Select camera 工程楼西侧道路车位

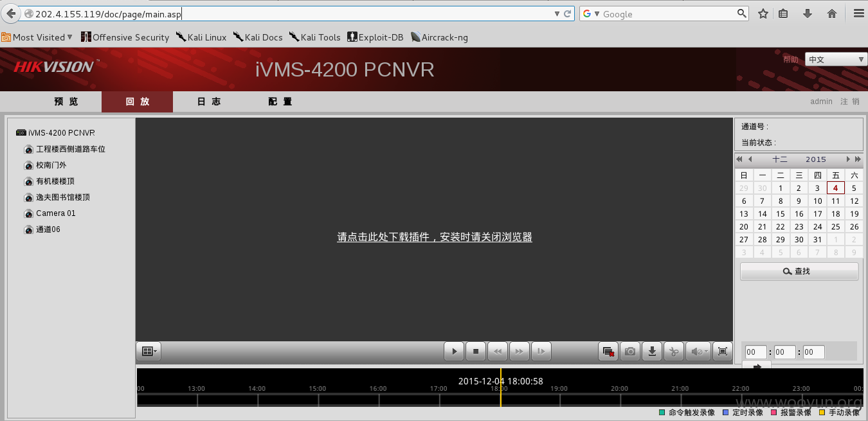click(70, 149)
